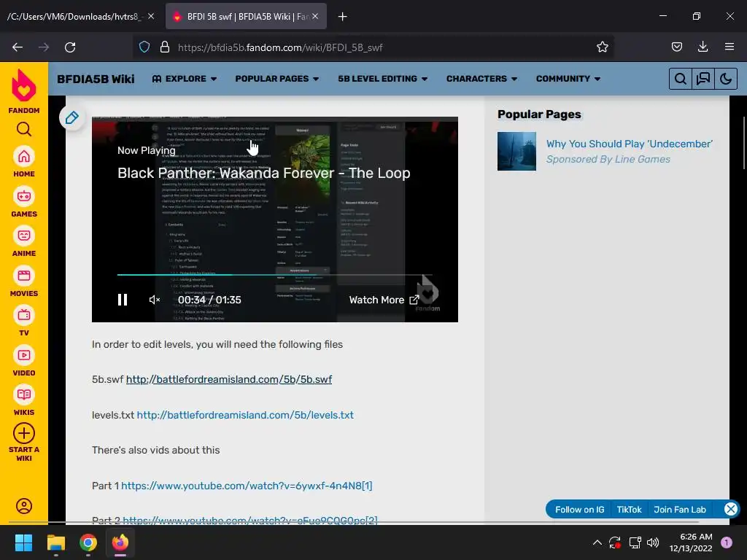Close the hvtrs8 Downloads tab
The height and width of the screenshot is (560, 747).
coord(151,16)
